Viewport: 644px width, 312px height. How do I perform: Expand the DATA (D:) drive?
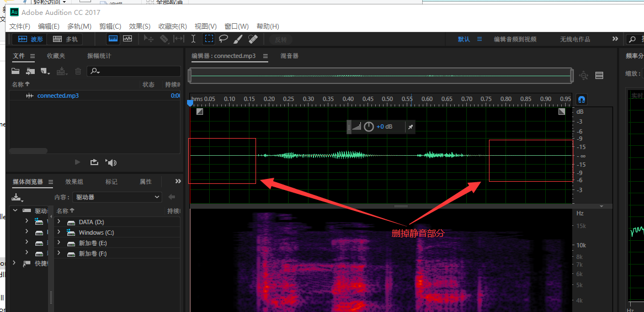[59, 221]
